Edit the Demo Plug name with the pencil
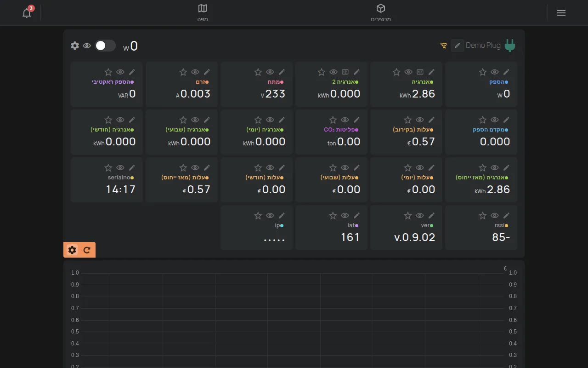The image size is (588, 368). point(457,45)
